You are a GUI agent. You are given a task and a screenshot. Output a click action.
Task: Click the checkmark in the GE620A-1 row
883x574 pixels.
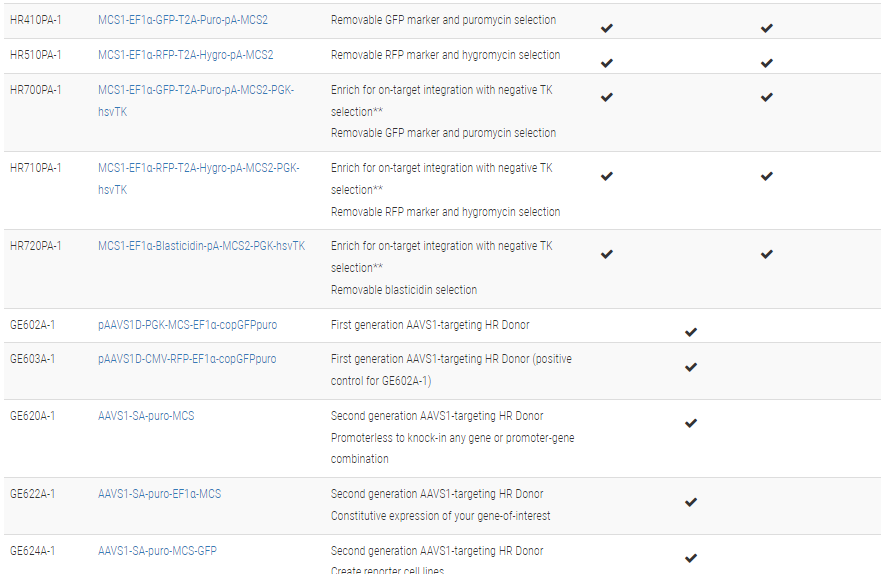690,423
